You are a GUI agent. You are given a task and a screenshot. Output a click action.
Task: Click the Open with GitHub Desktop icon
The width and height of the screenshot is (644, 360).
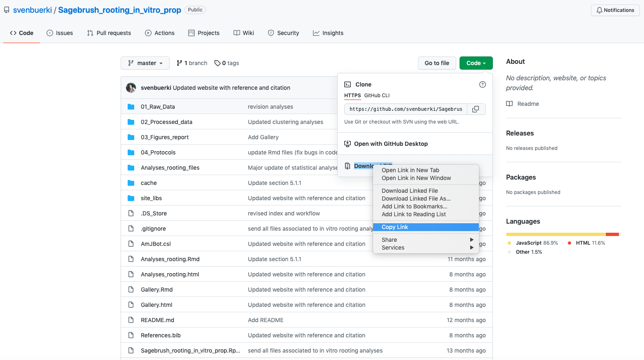348,144
